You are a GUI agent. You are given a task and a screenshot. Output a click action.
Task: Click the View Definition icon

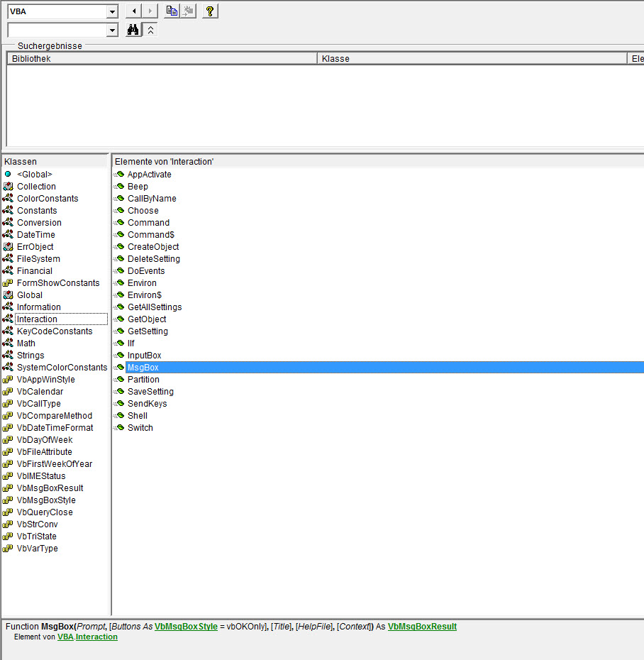188,11
